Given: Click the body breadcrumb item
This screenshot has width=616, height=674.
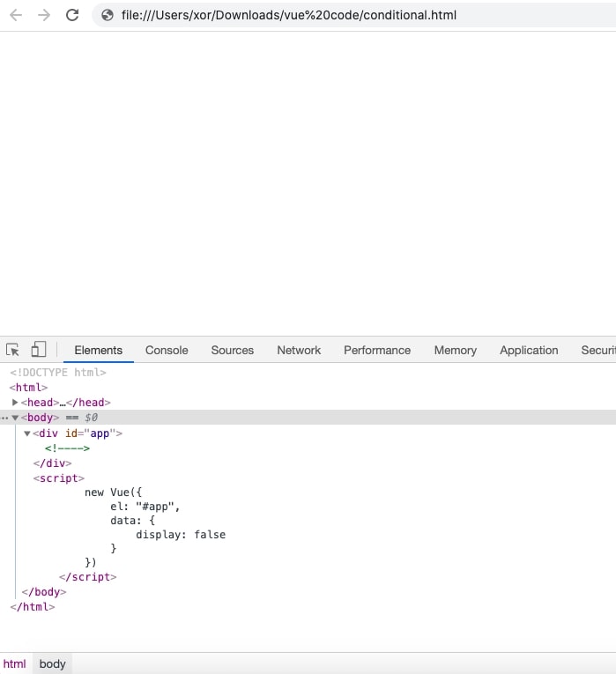Looking at the screenshot, I should (x=53, y=663).
